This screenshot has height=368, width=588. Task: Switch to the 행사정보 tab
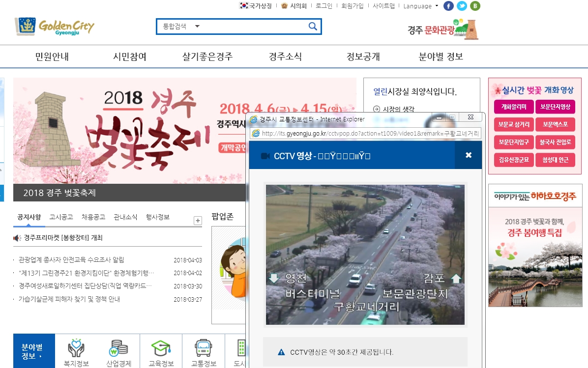tap(157, 217)
